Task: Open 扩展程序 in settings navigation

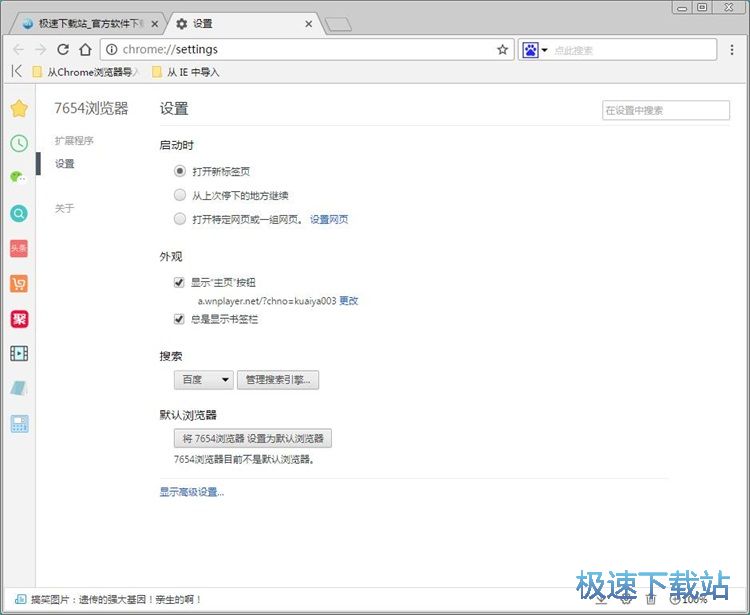Action: click(x=74, y=141)
